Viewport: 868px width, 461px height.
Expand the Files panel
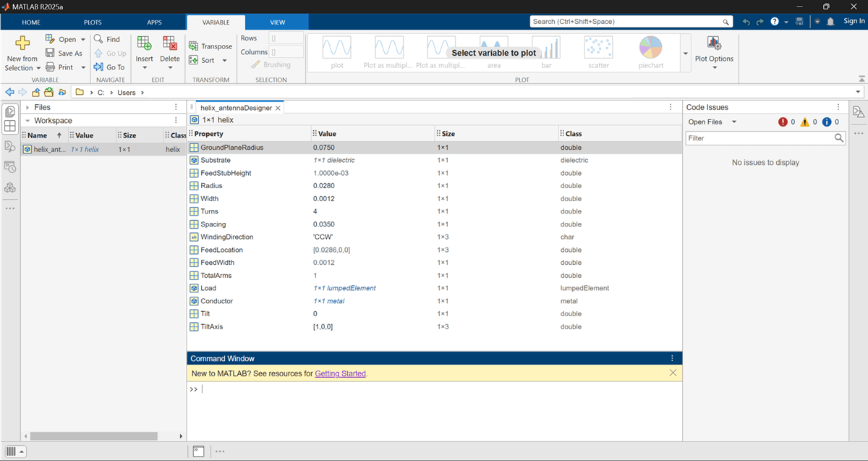coord(27,107)
